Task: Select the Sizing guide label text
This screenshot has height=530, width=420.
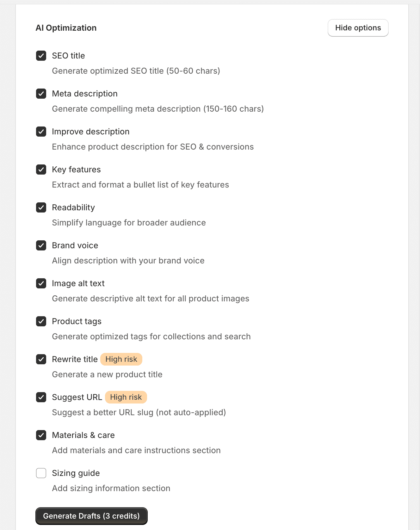Action: tap(76, 473)
